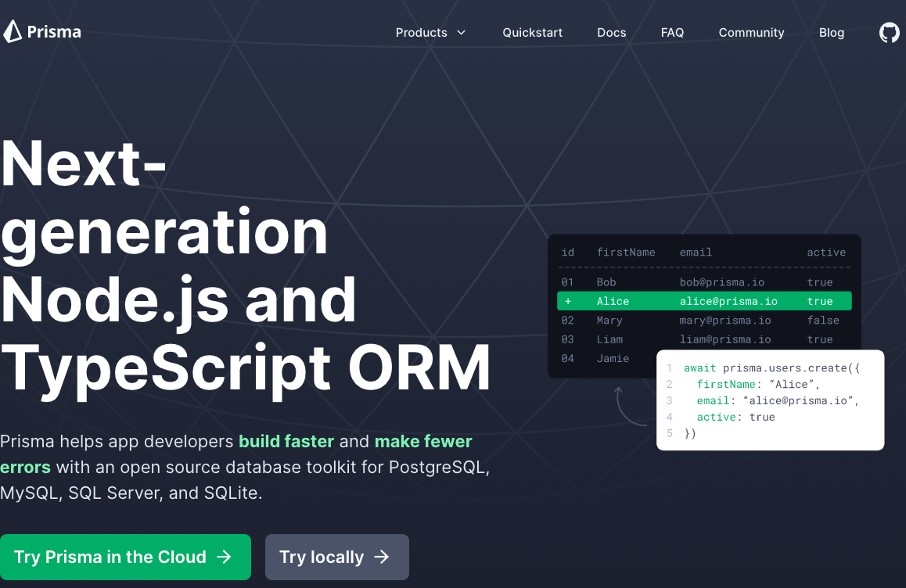Open the Community page
Viewport: 906px width, 588px height.
pos(751,33)
